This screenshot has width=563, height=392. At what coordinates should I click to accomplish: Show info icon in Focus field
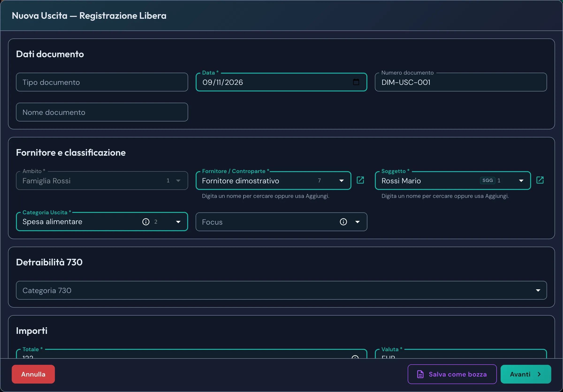pos(343,222)
